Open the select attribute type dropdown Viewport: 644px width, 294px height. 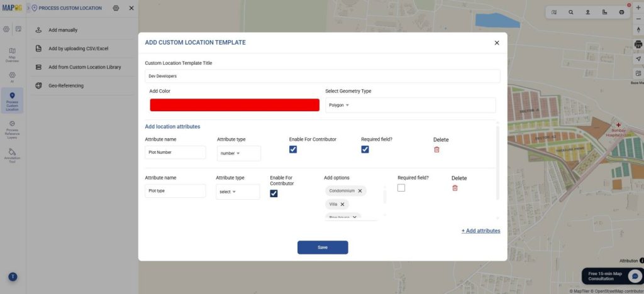coord(238,192)
